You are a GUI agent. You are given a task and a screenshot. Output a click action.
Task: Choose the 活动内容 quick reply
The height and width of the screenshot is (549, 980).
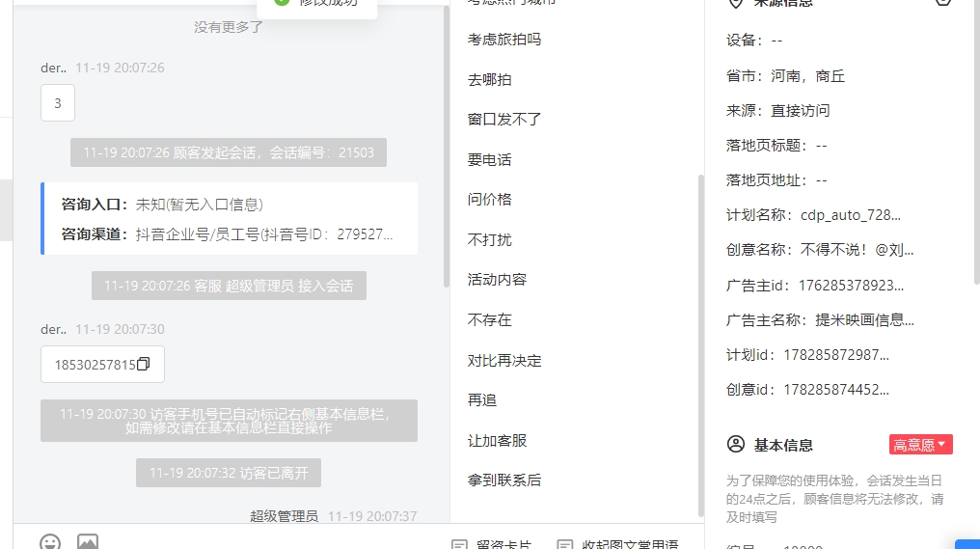[497, 280]
